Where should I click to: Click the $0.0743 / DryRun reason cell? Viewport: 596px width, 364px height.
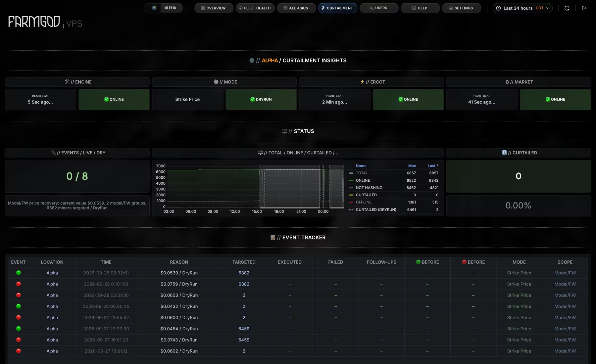coord(179,340)
